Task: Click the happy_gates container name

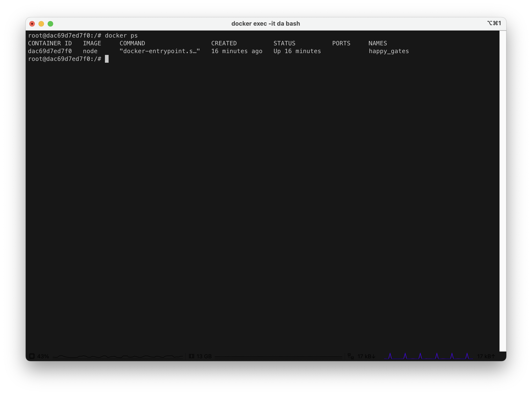Action: click(389, 51)
